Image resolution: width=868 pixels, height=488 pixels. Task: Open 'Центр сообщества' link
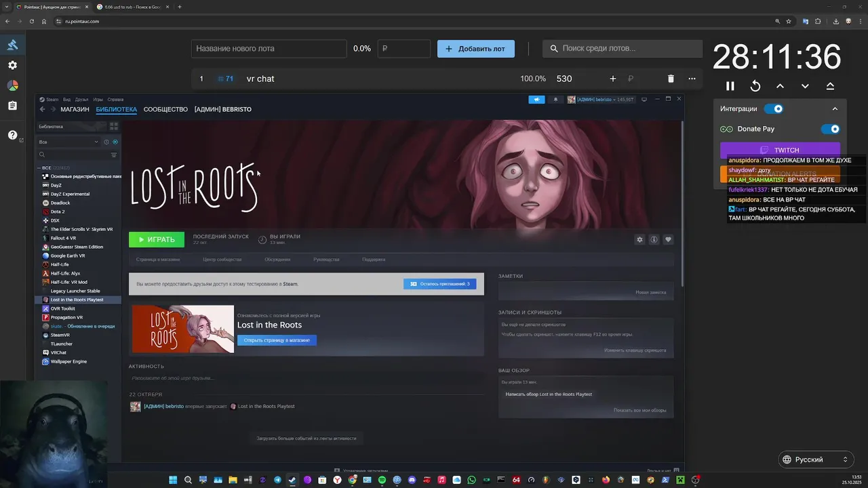pyautogui.click(x=222, y=260)
